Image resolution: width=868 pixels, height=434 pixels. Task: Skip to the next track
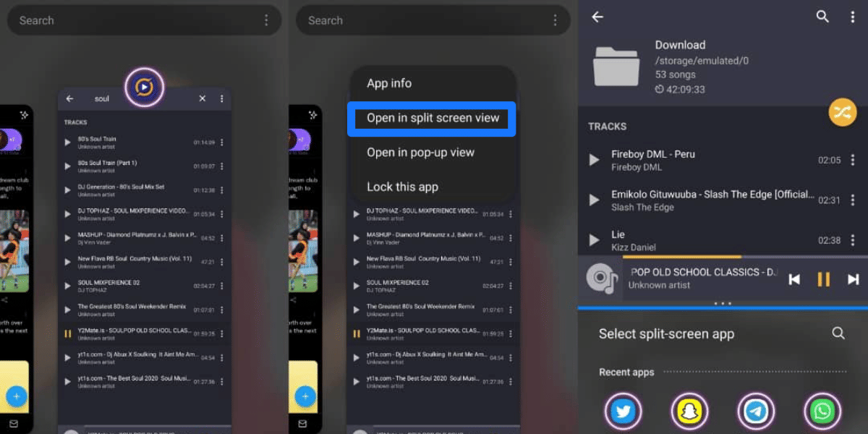point(851,278)
